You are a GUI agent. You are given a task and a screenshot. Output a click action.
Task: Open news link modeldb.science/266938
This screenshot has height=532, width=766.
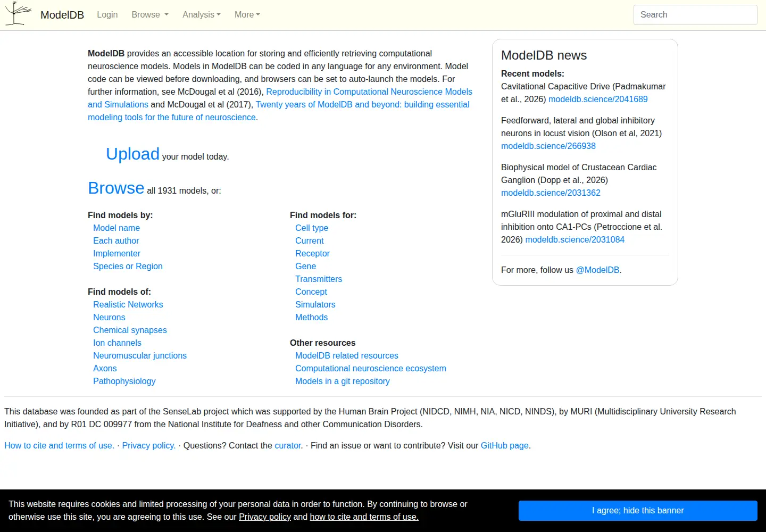pyautogui.click(x=548, y=146)
